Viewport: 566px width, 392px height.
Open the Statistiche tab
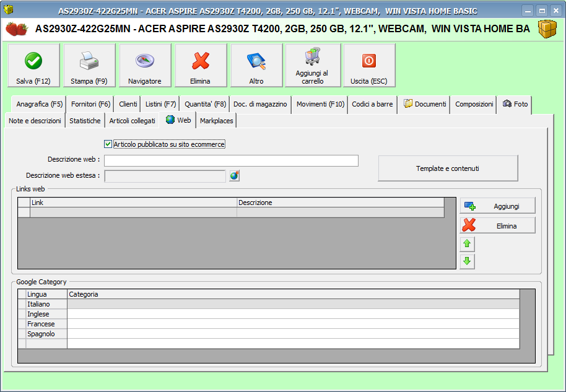click(85, 121)
